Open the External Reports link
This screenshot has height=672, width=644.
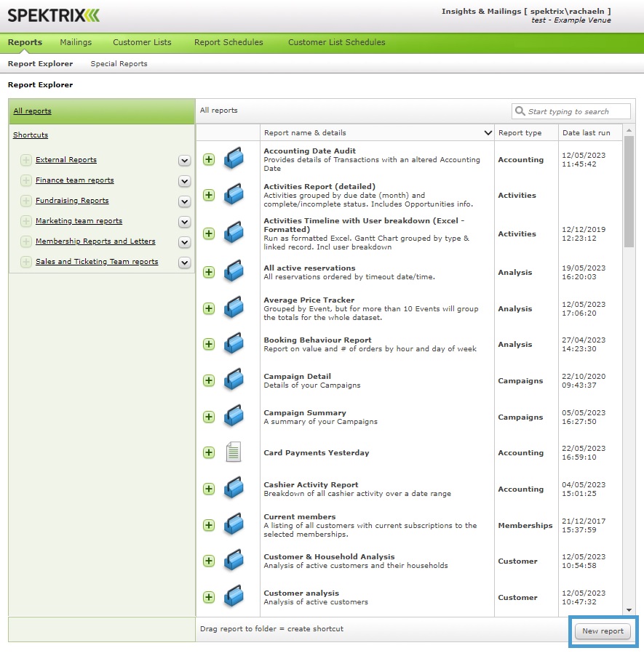click(x=66, y=160)
